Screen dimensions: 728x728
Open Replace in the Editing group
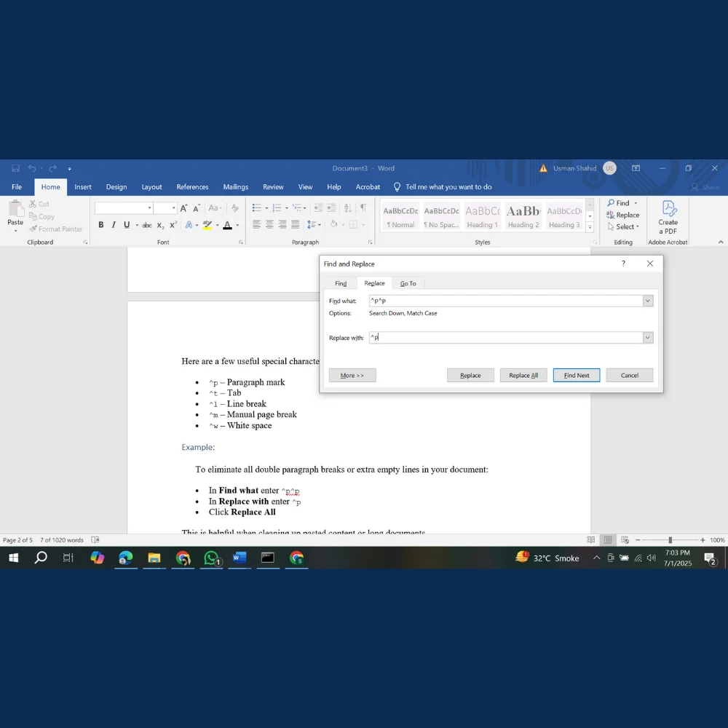point(622,215)
